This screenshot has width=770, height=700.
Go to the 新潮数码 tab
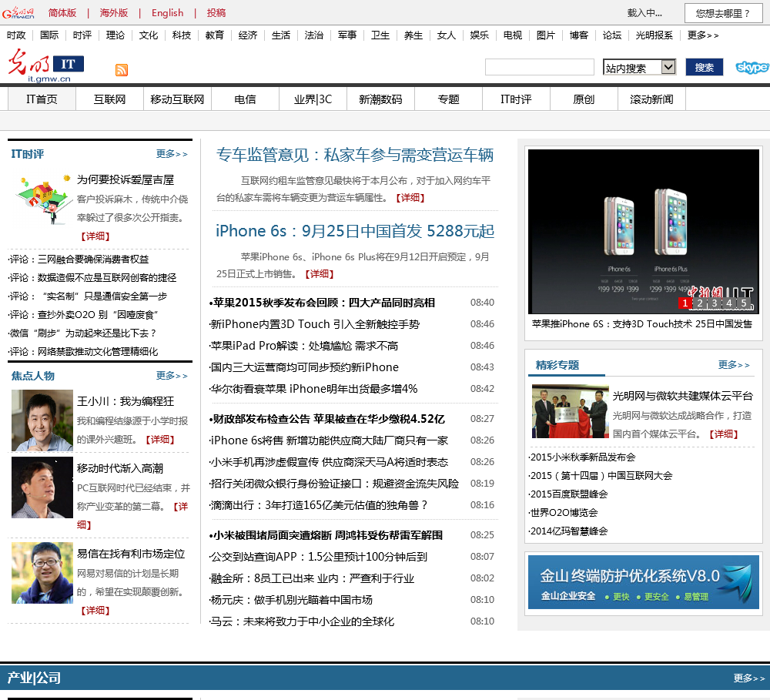[380, 99]
